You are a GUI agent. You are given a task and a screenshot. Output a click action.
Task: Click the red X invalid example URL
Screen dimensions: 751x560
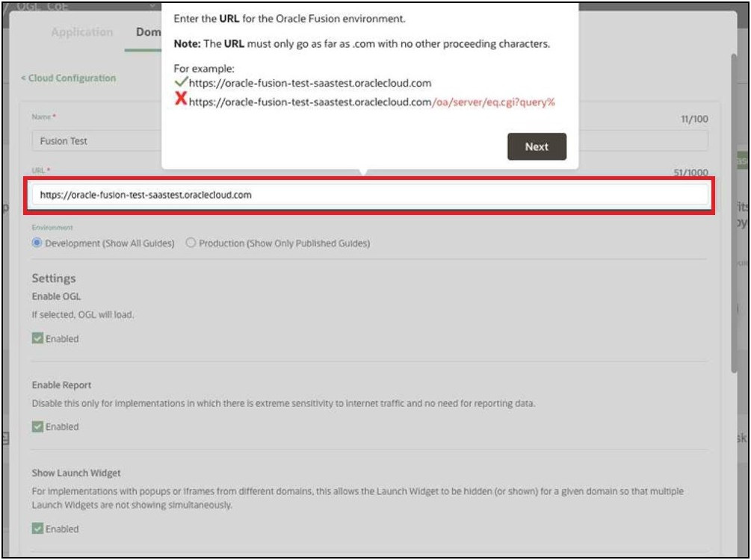pyautogui.click(x=371, y=102)
